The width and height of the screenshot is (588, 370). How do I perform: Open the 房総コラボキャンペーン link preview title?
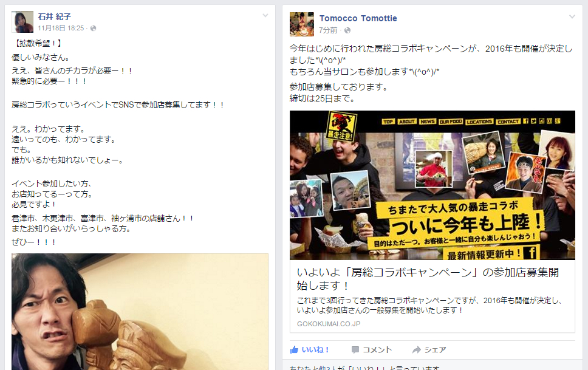coord(428,279)
